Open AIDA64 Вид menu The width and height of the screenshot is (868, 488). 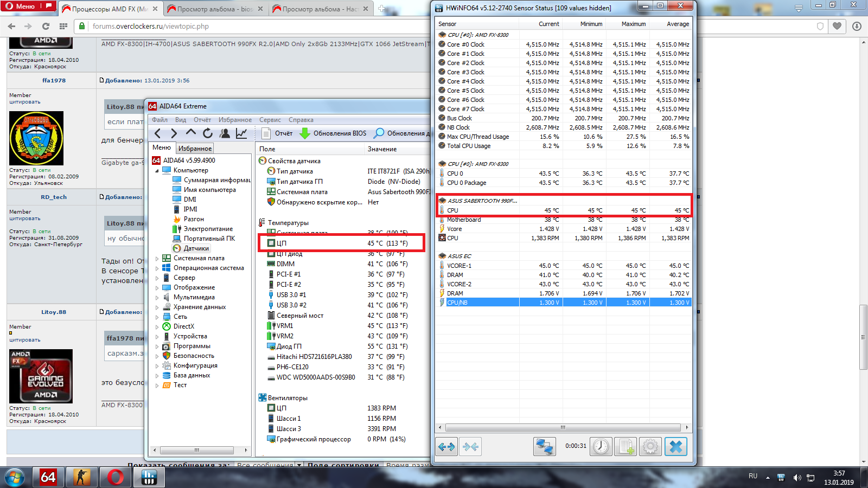(x=181, y=120)
